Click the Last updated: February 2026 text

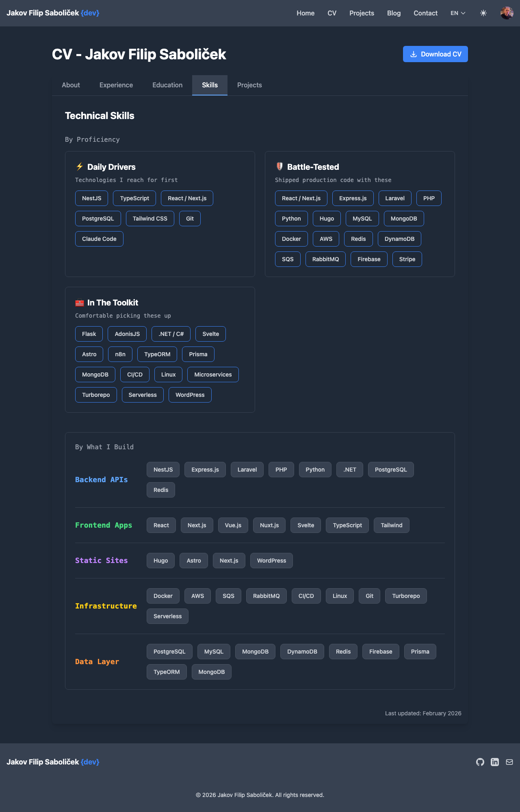point(423,713)
